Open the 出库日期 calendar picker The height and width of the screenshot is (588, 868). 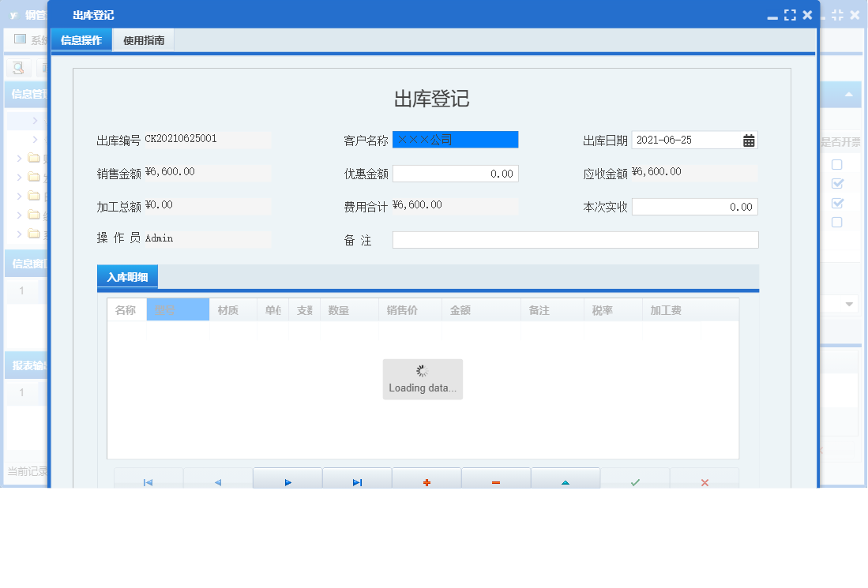pyautogui.click(x=749, y=140)
